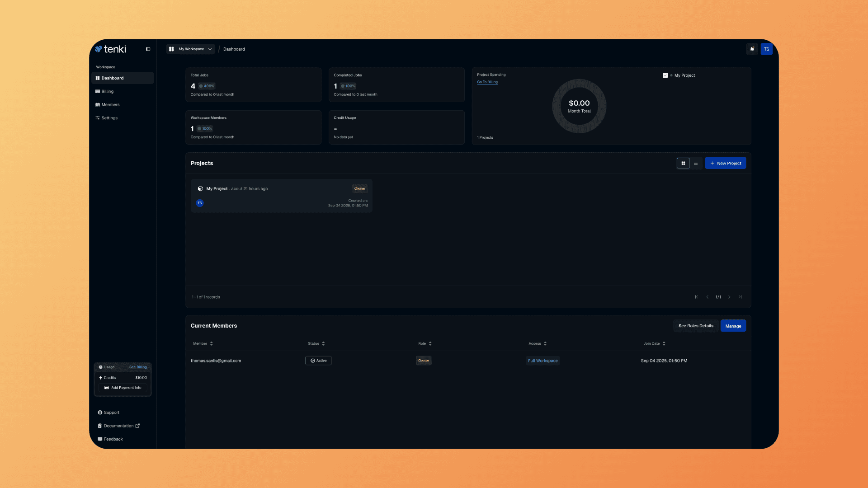Screen dimensions: 868x488
Task: Open the Billing section in the sidebar
Action: (x=107, y=91)
